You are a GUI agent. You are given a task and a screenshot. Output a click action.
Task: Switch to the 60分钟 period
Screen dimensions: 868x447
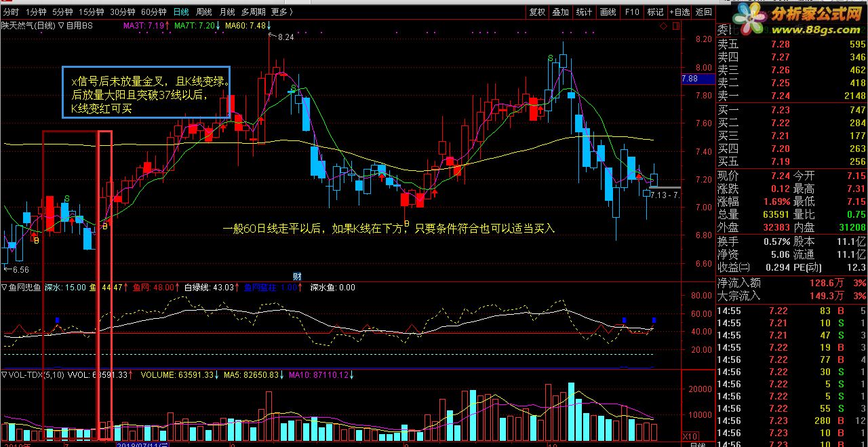(x=155, y=12)
